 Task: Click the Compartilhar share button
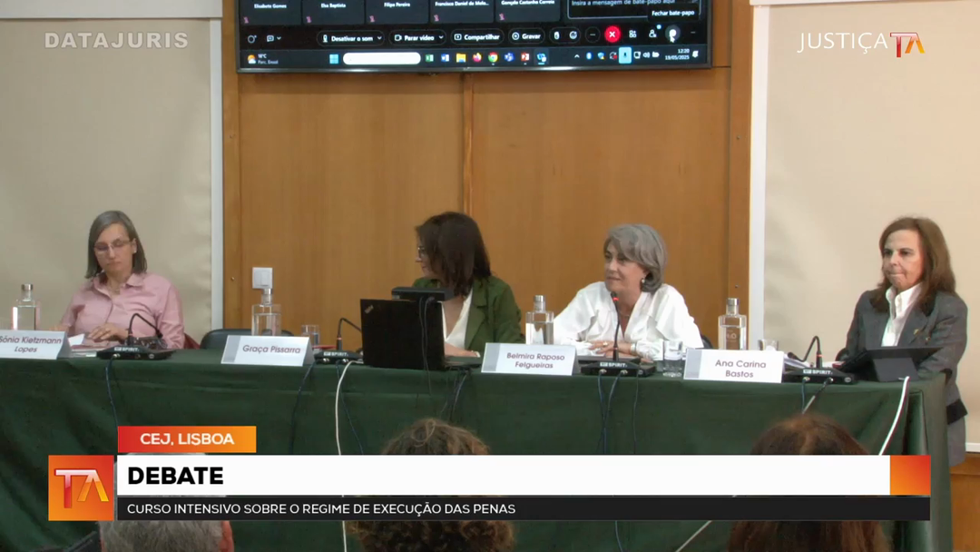(477, 37)
